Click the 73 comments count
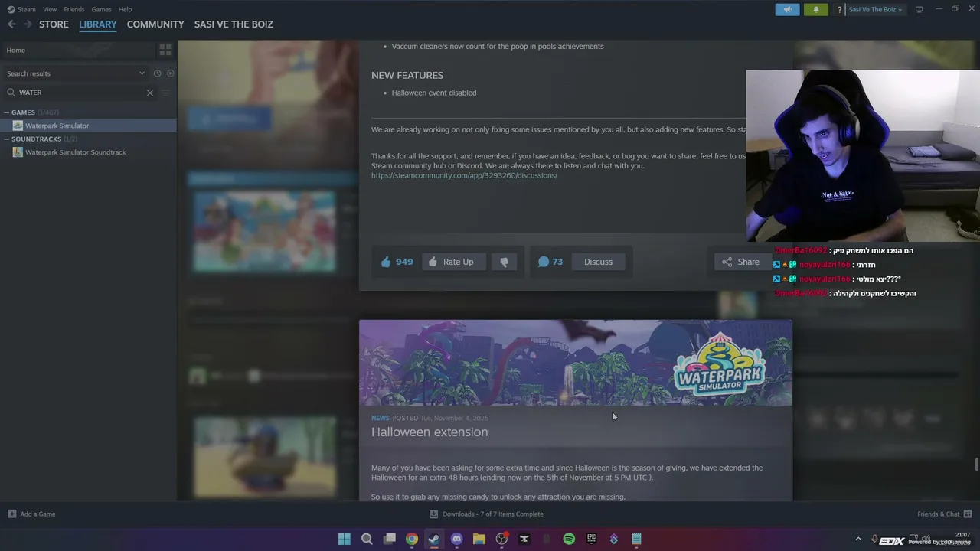Viewport: 980px width, 551px height. click(x=550, y=262)
